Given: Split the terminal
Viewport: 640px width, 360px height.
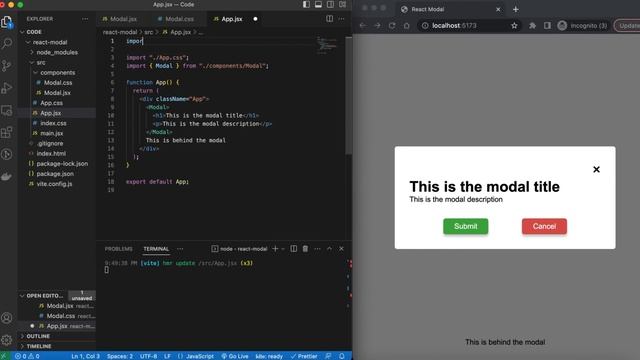Looking at the screenshot, I should coord(293,249).
